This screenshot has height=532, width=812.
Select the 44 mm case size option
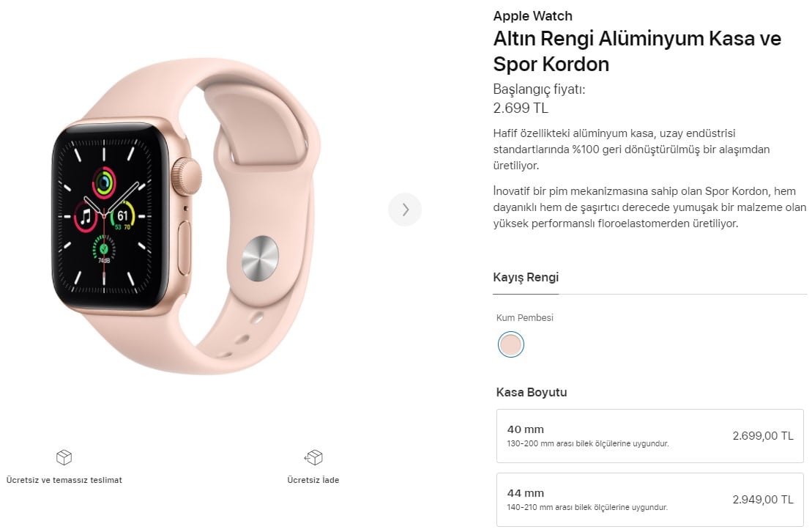650,500
